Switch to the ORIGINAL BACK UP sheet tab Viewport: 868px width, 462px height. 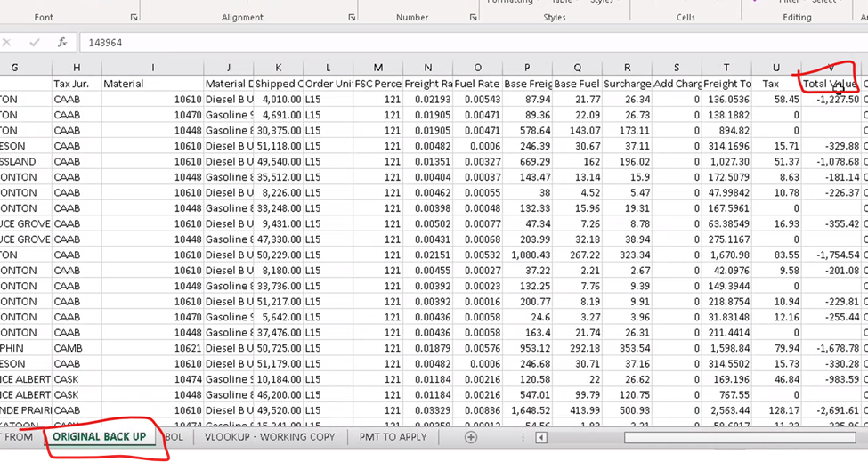(x=100, y=436)
